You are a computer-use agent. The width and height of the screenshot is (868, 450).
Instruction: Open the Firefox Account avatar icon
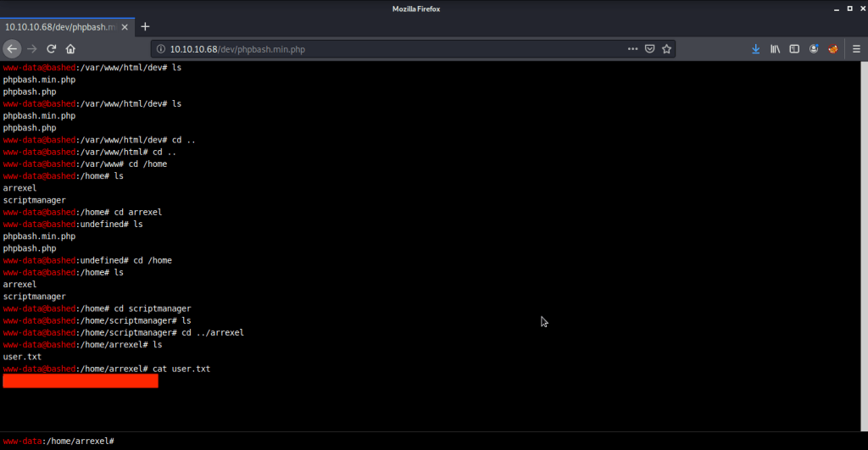coord(814,49)
